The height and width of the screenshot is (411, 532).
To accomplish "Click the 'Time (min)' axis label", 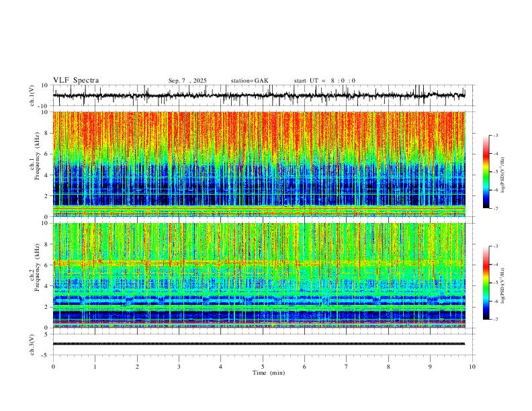I will tap(269, 373).
